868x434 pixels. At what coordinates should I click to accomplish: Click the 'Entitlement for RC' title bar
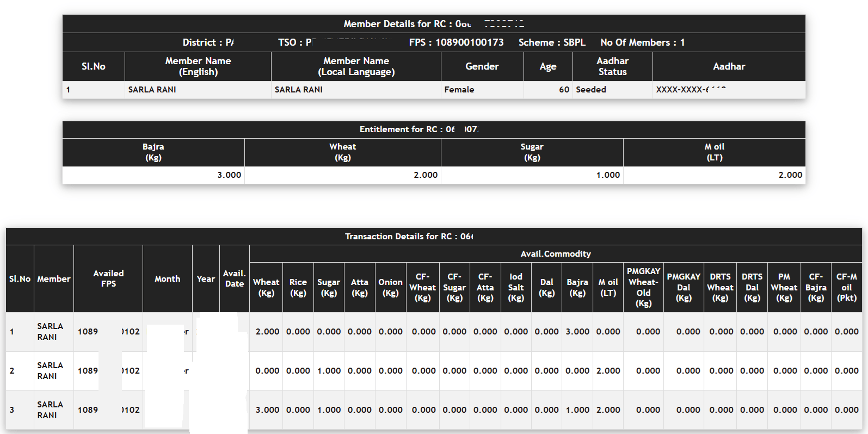click(x=434, y=129)
